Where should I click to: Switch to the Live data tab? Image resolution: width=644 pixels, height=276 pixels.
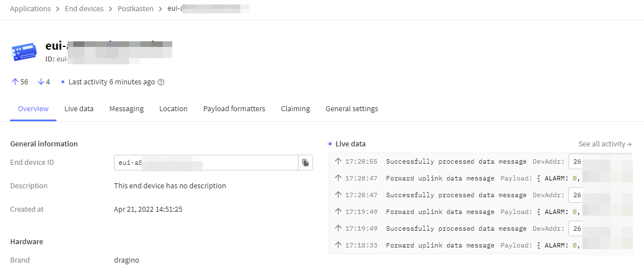79,109
